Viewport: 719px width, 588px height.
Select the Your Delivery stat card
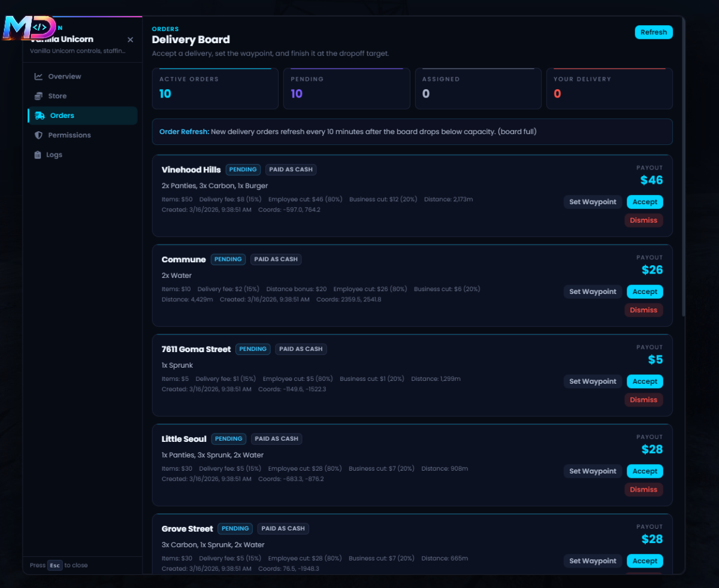coord(609,89)
